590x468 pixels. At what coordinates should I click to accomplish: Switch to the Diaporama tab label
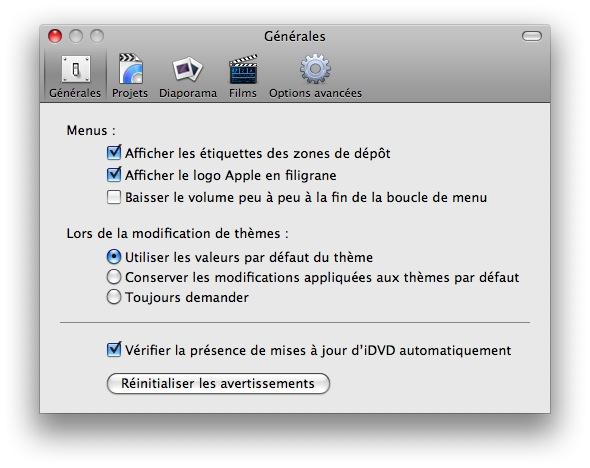188,93
